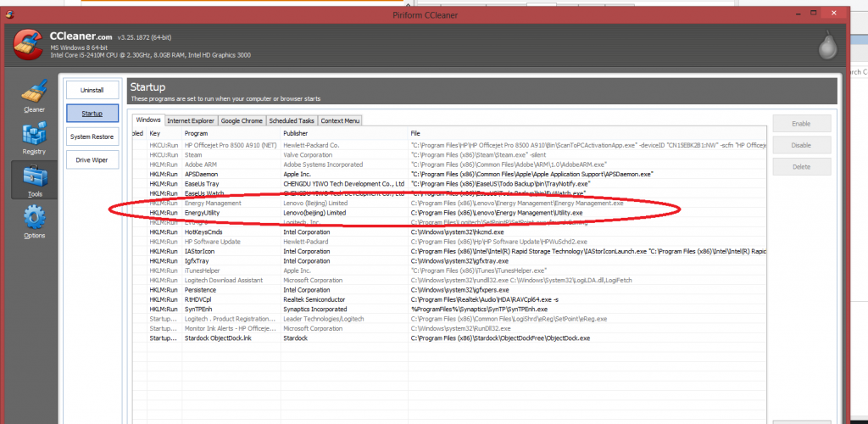Select the HP Software Update entry
The image size is (868, 424).
click(x=449, y=242)
